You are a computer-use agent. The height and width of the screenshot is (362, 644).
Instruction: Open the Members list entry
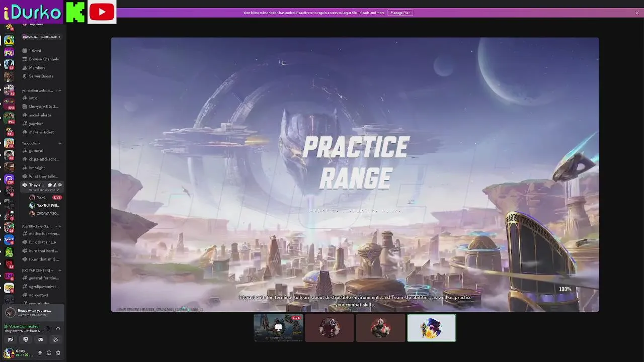pyautogui.click(x=42, y=68)
